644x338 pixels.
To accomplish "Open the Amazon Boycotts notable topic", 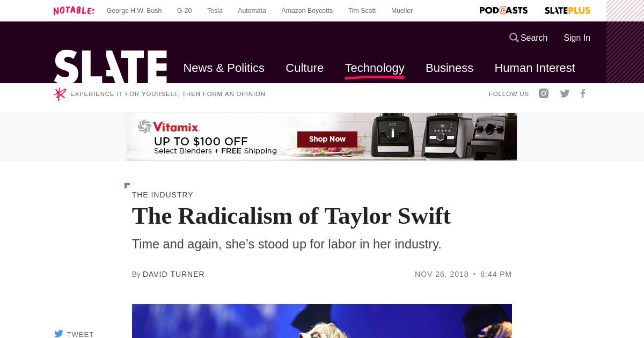I will (307, 11).
